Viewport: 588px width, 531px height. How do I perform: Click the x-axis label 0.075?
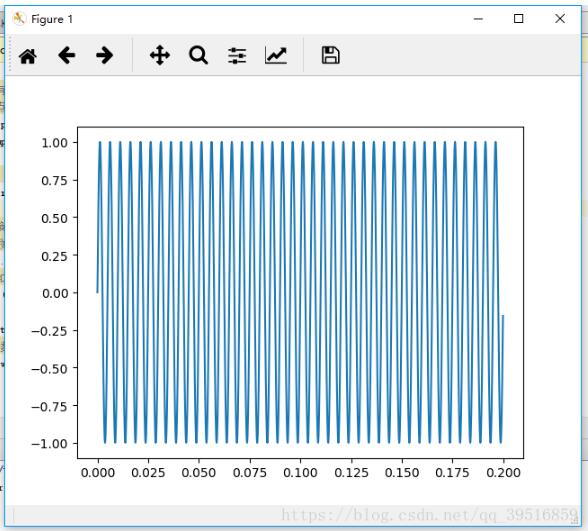250,472
